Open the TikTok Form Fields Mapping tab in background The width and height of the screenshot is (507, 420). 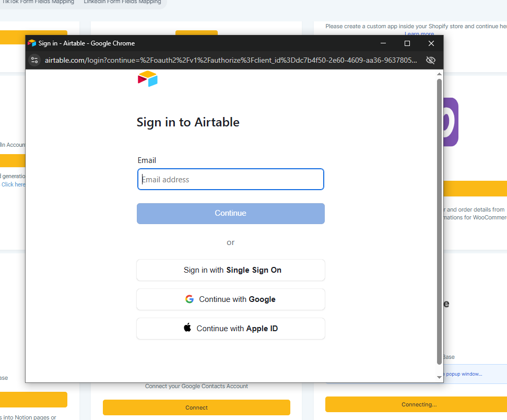click(x=38, y=2)
